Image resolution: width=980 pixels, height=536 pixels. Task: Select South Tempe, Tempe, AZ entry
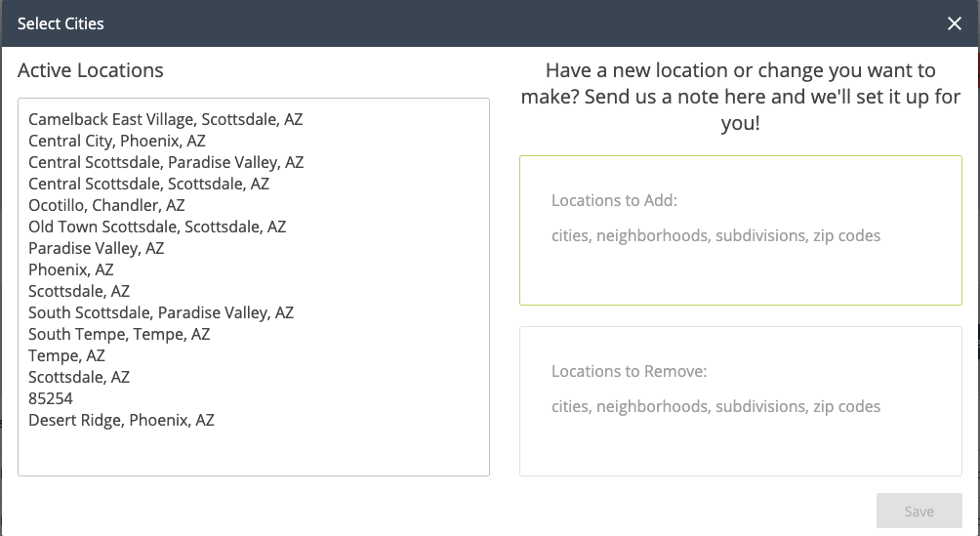click(x=119, y=334)
